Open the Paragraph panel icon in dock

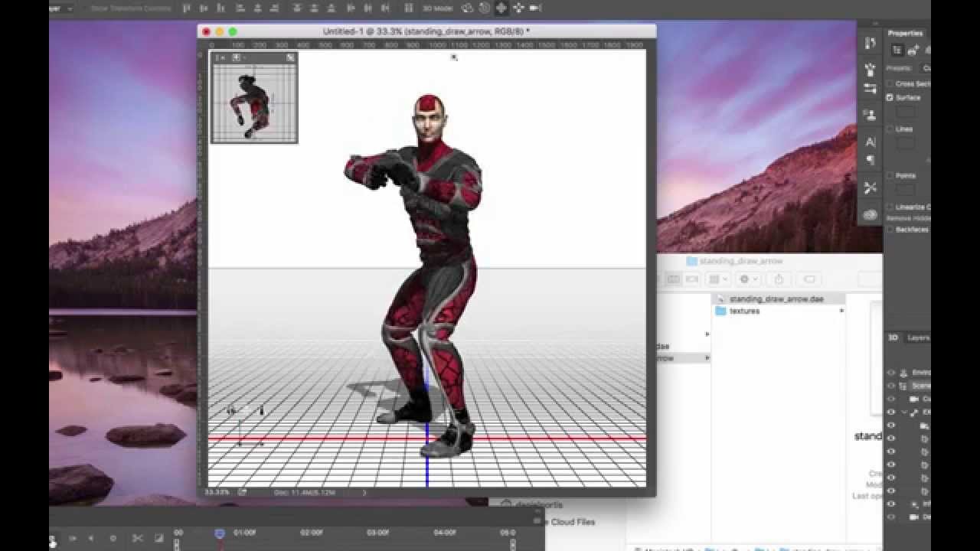870,161
